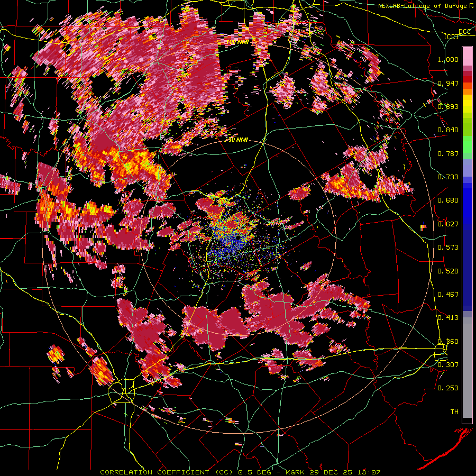Click the 0.5 DEG elevation text
The width and height of the screenshot is (476, 476).
click(x=256, y=472)
